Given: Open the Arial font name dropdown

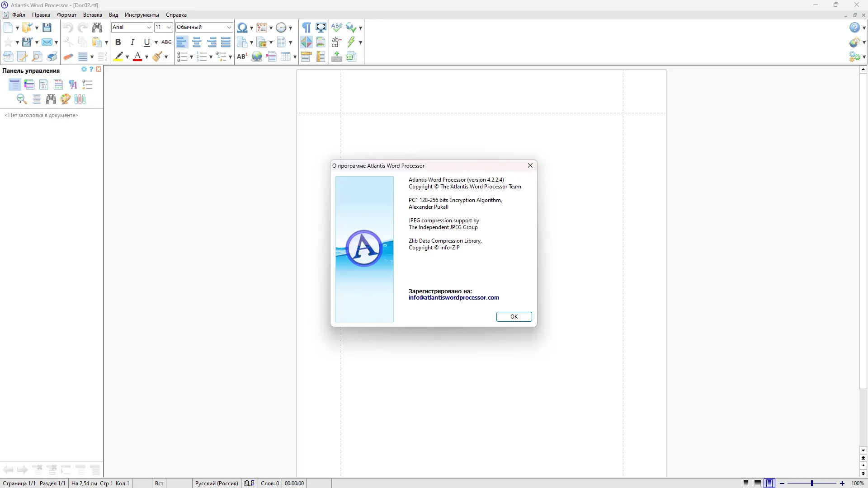Looking at the screenshot, I should click(x=149, y=28).
